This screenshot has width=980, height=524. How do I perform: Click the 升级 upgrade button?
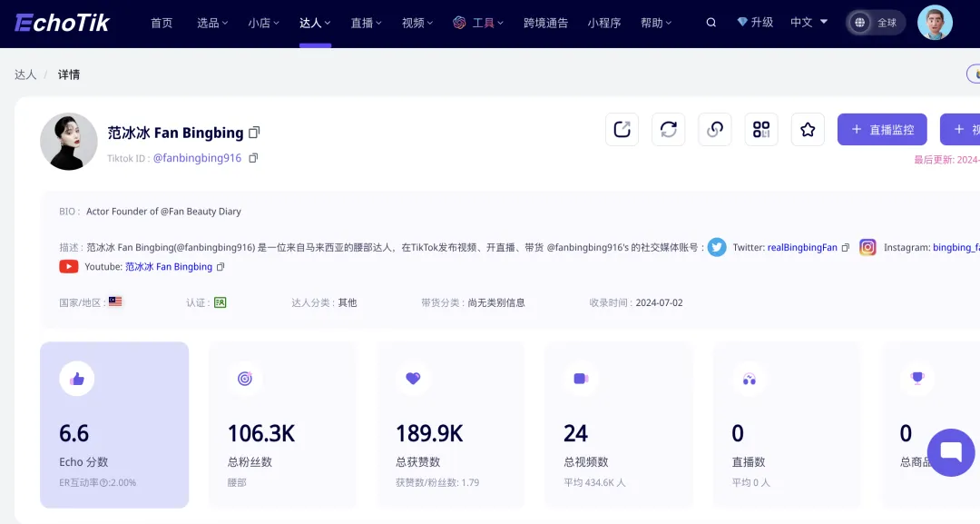(x=755, y=23)
